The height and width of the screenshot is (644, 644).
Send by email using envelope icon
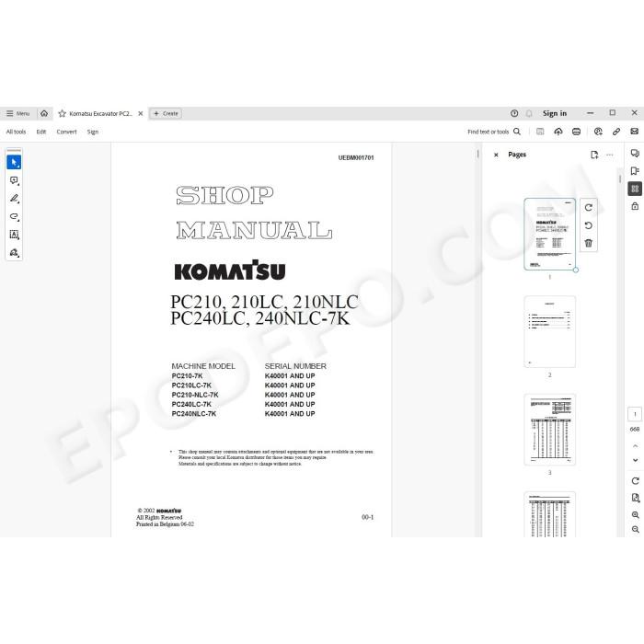[x=634, y=132]
